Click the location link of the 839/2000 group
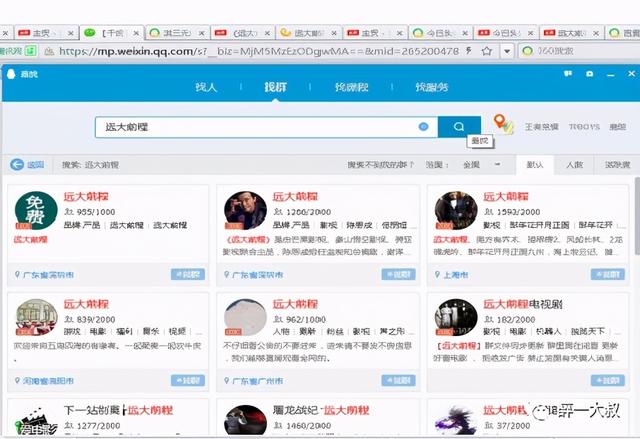Screen dimensions: 640x439 coord(48,381)
